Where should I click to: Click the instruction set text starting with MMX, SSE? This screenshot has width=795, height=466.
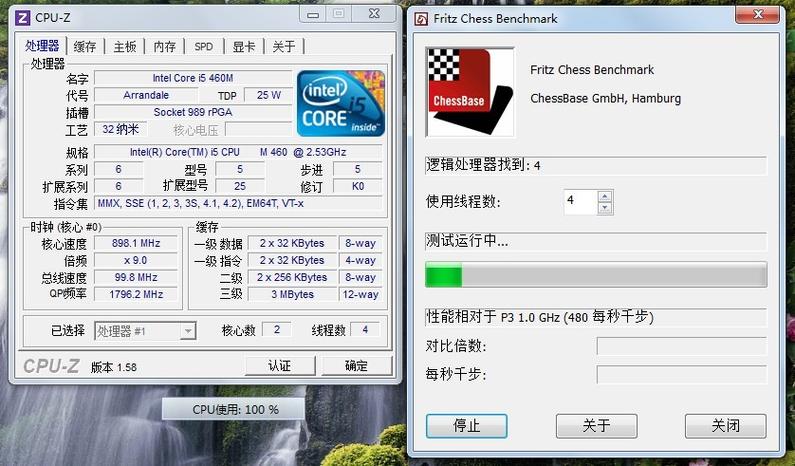(238, 203)
